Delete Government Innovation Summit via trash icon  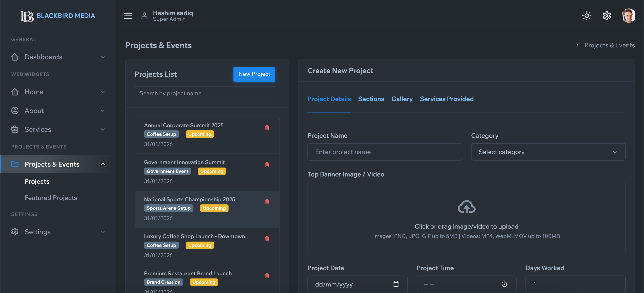[267, 165]
